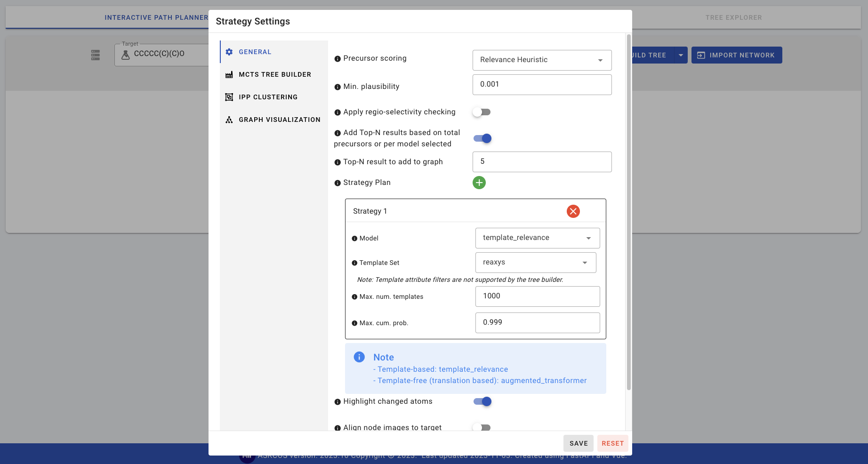
Task: Click the Template-free augmented_transformer note line
Action: 480,381
